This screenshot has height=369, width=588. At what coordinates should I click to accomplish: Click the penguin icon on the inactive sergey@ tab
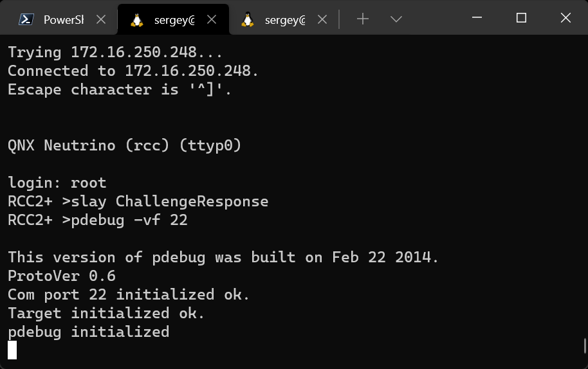click(247, 19)
